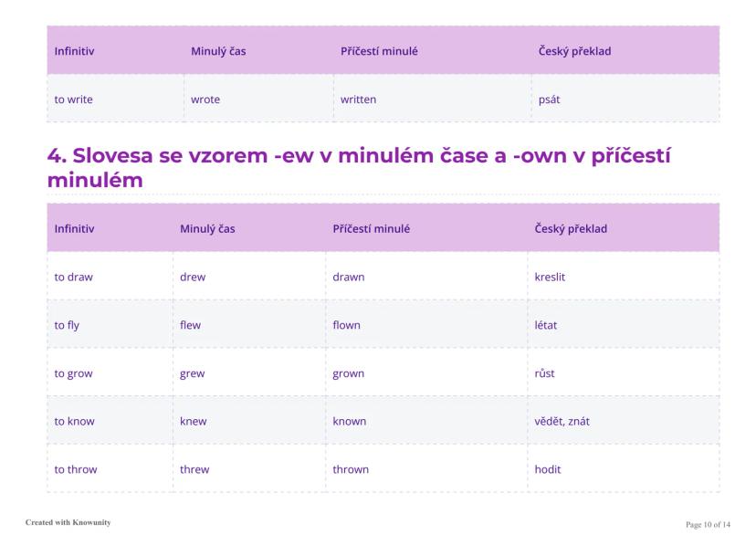Viewport: 756px width, 535px height.
Task: Click the 'Příčestí minulé' header in lower table
Action: click(x=371, y=228)
